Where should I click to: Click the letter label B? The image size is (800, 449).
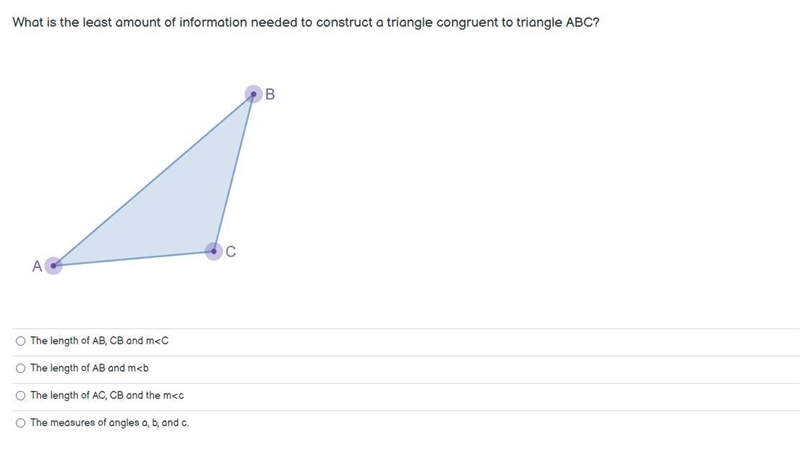coord(270,94)
